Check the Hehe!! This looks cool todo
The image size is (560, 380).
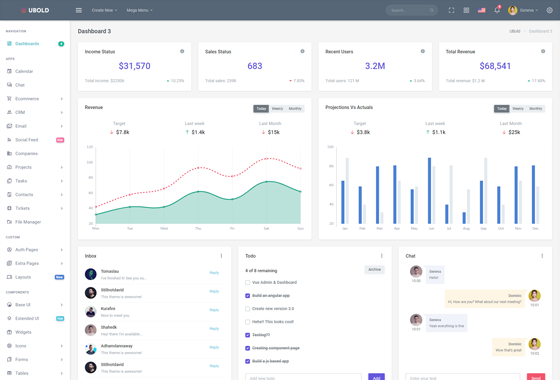click(248, 322)
